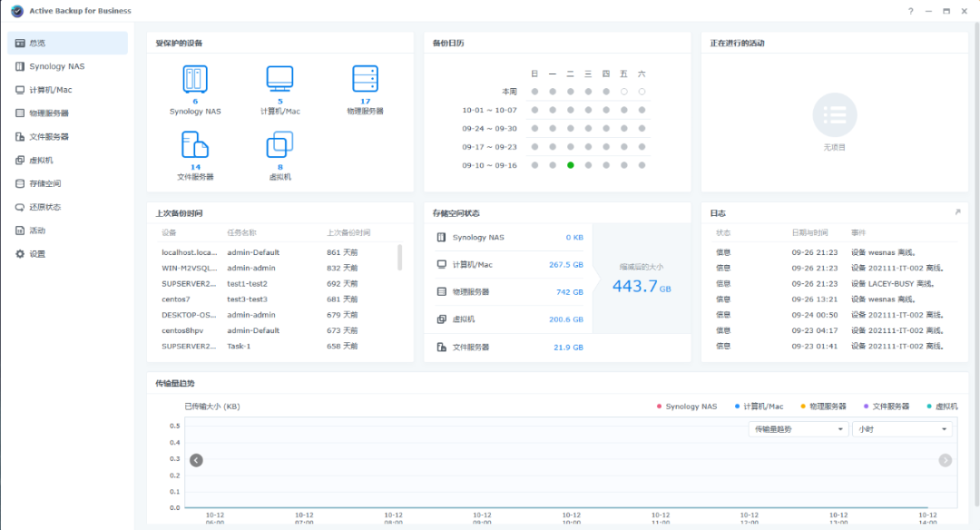Image resolution: width=980 pixels, height=530 pixels.
Task: Expand the 日志 panel with arrow icon
Action: (957, 212)
